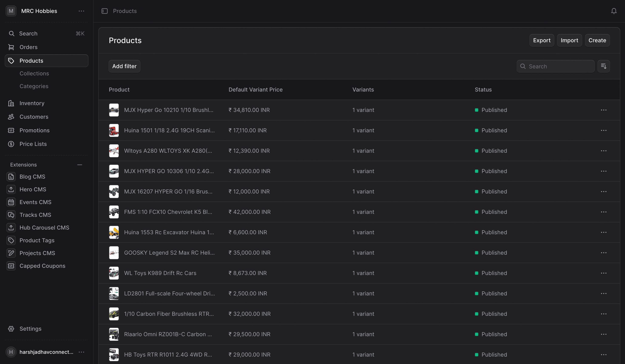The height and width of the screenshot is (364, 625).
Task: Click Create to add a product
Action: pyautogui.click(x=597, y=40)
